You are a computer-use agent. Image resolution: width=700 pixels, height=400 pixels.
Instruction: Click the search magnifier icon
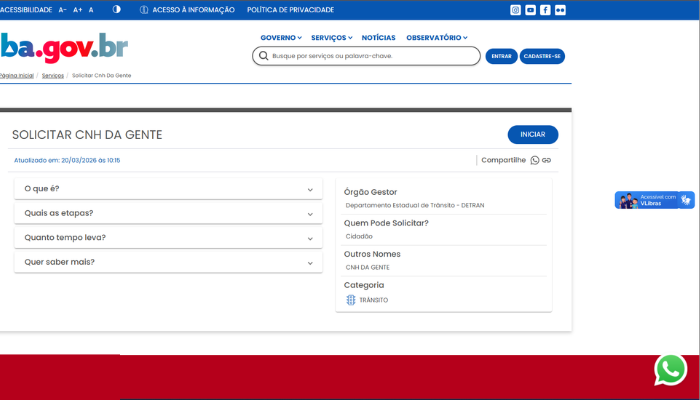click(x=264, y=56)
